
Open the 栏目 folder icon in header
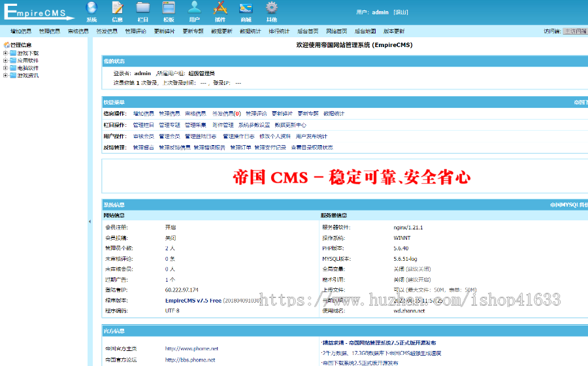[143, 8]
